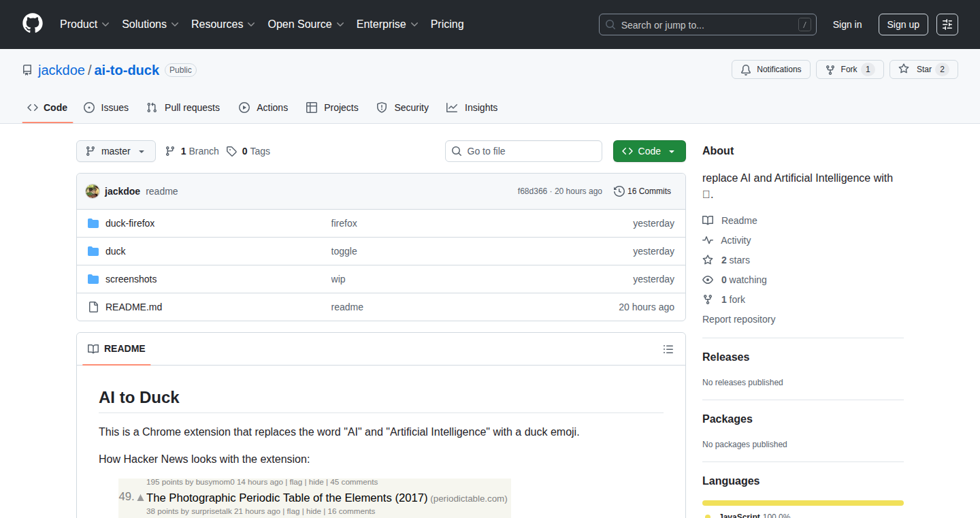
Task: Open the Security tab
Action: (x=403, y=108)
